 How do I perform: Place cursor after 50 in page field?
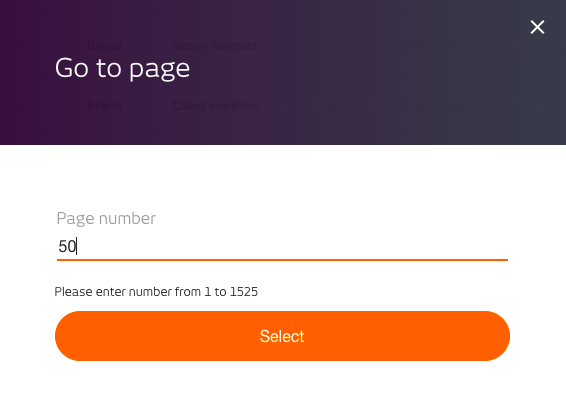click(x=77, y=247)
